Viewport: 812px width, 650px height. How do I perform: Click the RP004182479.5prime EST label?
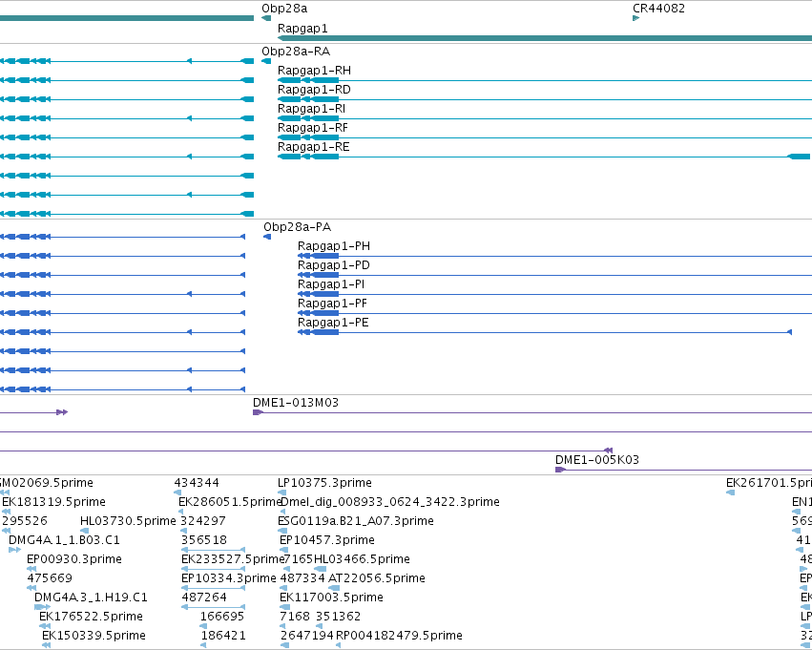(x=399, y=636)
